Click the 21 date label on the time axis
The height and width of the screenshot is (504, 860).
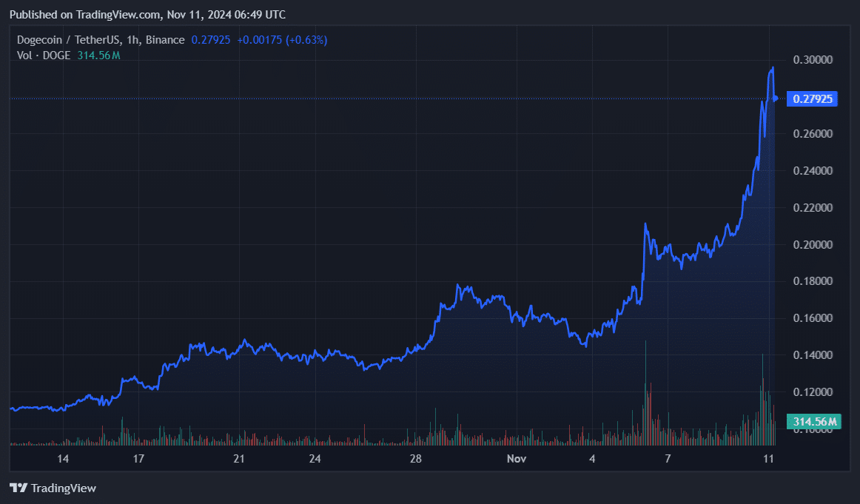pyautogui.click(x=238, y=458)
